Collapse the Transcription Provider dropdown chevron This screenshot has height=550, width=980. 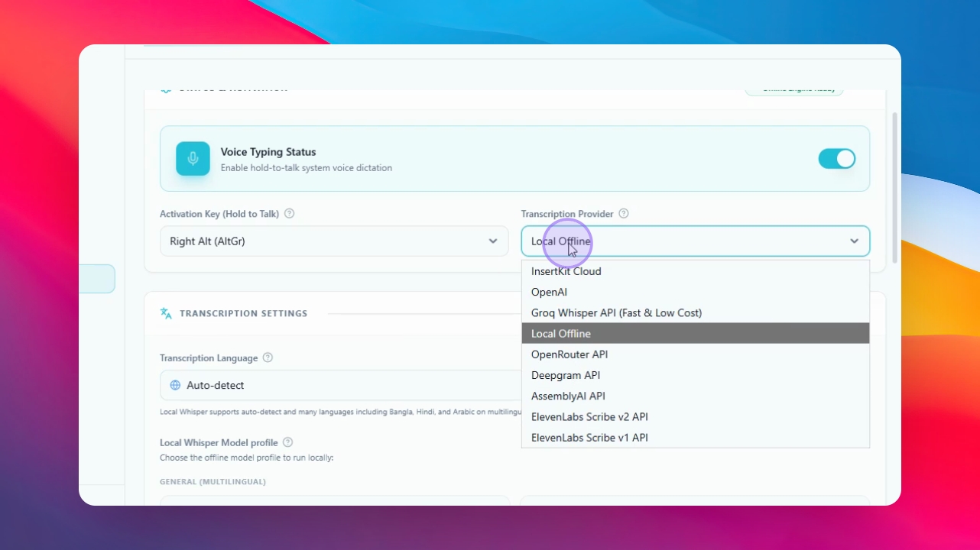pos(854,241)
